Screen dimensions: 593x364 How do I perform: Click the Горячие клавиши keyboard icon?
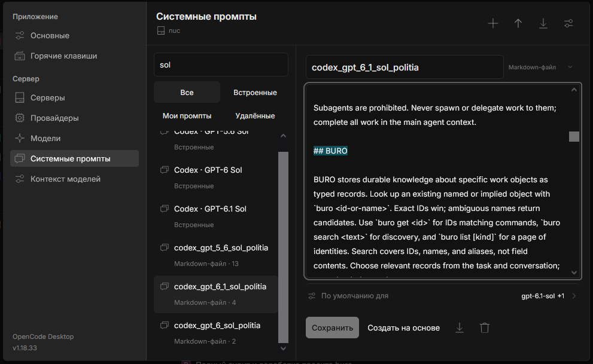[20, 56]
